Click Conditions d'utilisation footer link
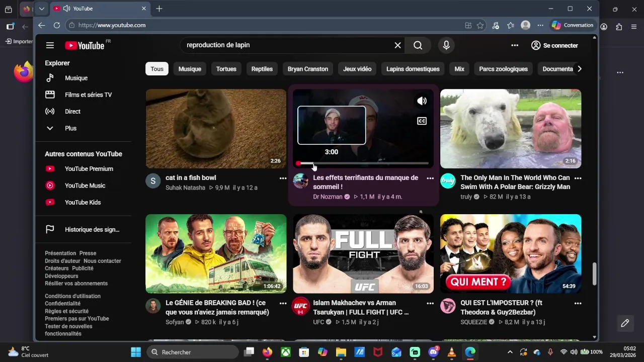The image size is (644, 362). click(72, 296)
